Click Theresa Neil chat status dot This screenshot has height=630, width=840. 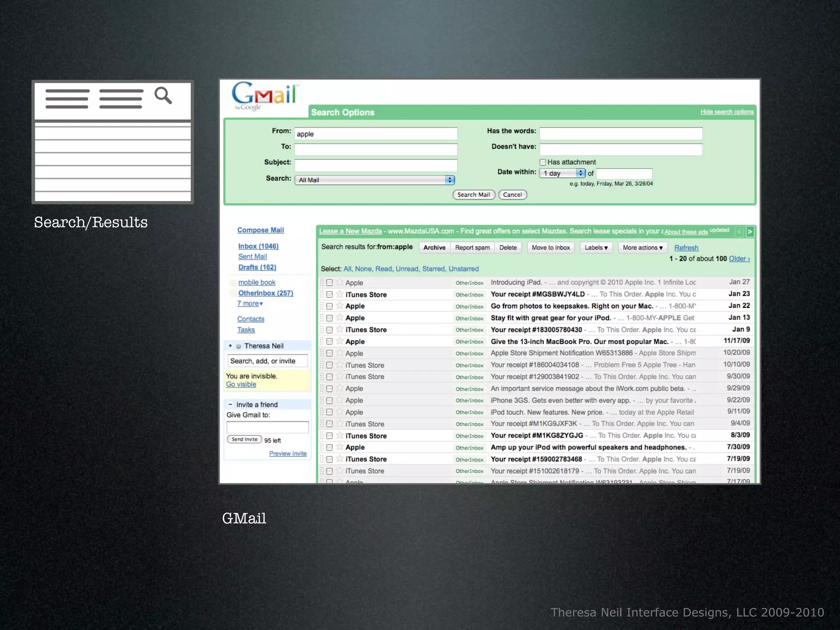coord(239,346)
